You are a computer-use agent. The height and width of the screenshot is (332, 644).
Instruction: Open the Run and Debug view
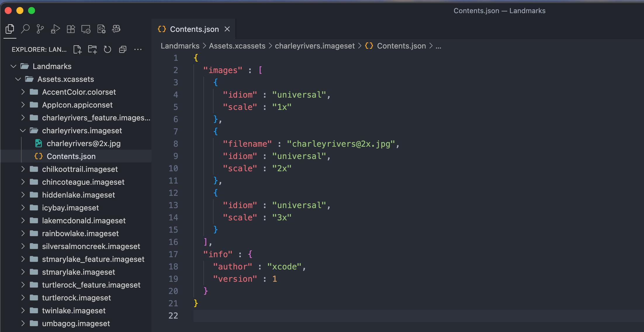pyautogui.click(x=55, y=29)
